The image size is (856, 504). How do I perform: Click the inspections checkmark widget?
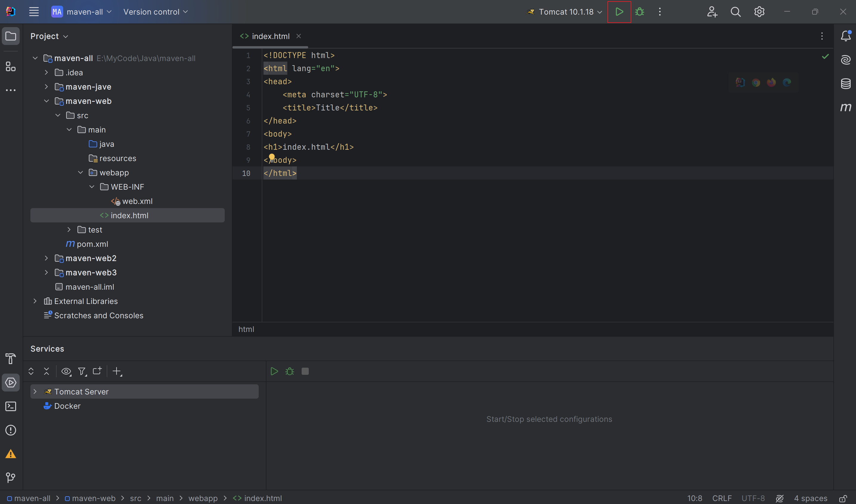[825, 56]
